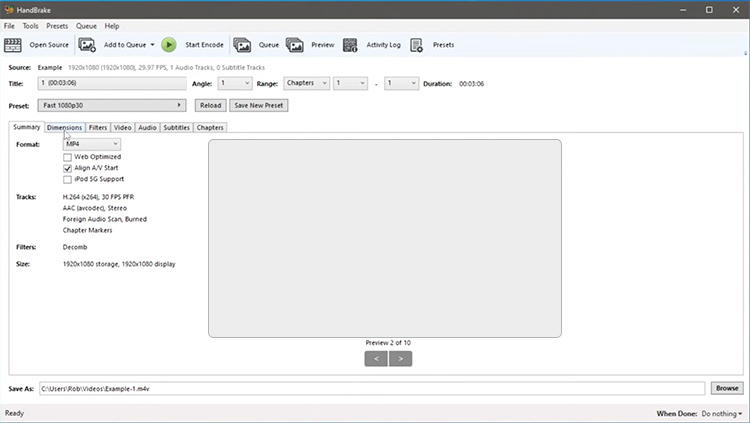Image resolution: width=750 pixels, height=423 pixels.
Task: Open the end chapter dropdown
Action: (402, 83)
